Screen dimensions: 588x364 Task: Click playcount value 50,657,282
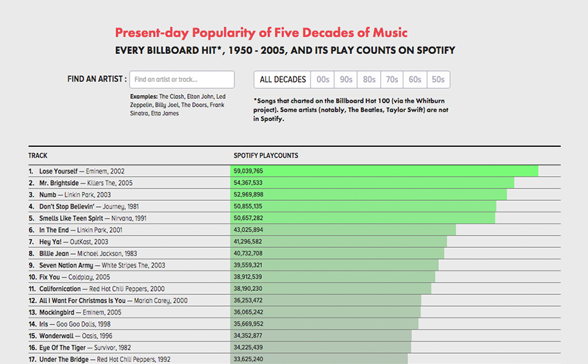pyautogui.click(x=248, y=218)
